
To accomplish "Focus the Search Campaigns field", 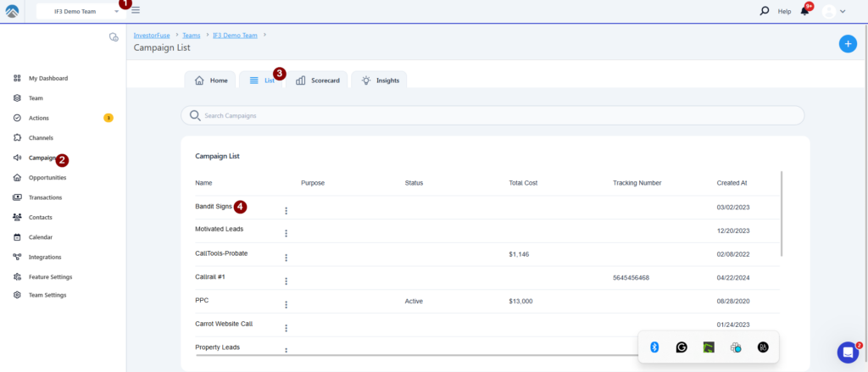I will click(492, 115).
